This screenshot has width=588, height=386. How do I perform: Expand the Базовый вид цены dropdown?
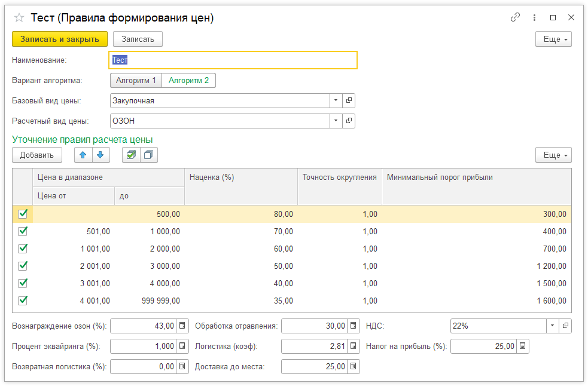coord(336,101)
